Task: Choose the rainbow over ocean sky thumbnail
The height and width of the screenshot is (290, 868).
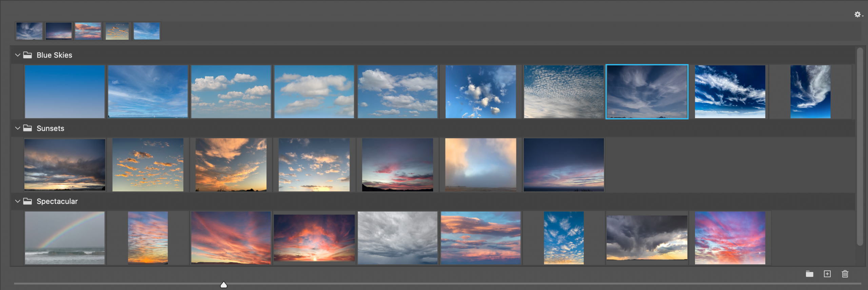Action: point(65,238)
